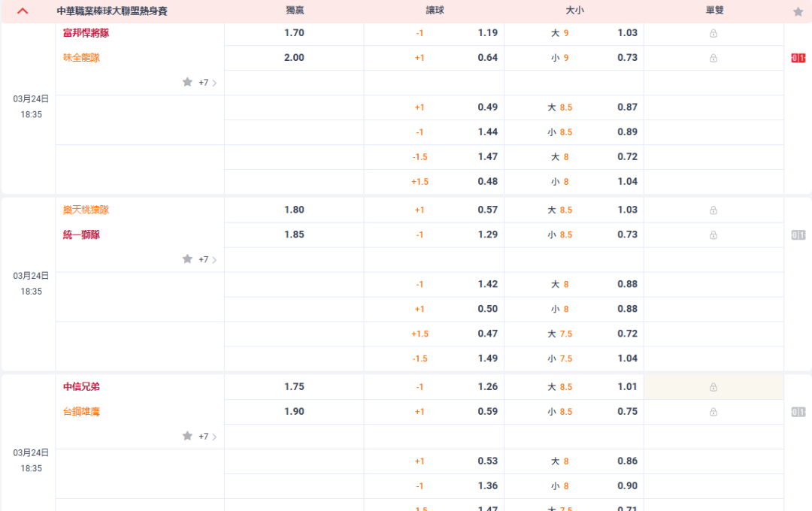The height and width of the screenshot is (511, 812).
Task: Star the 中信兄弟 vs 台鋼雄鷹 match
Action: tap(187, 436)
